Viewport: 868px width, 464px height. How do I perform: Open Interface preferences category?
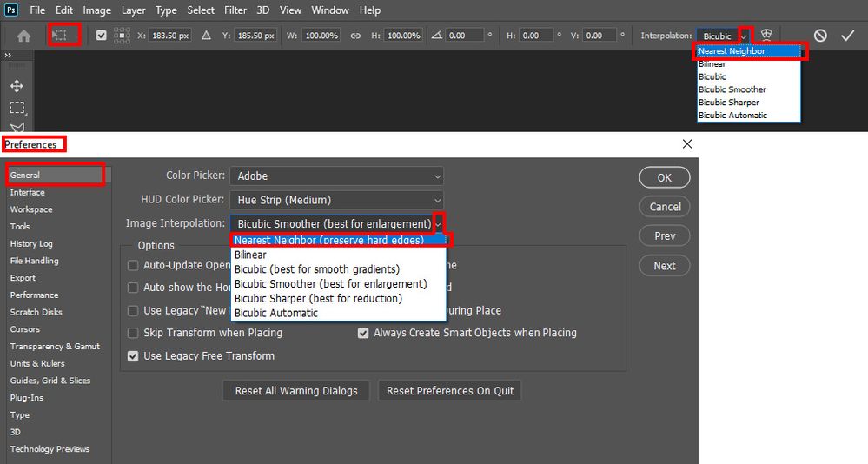tap(27, 192)
